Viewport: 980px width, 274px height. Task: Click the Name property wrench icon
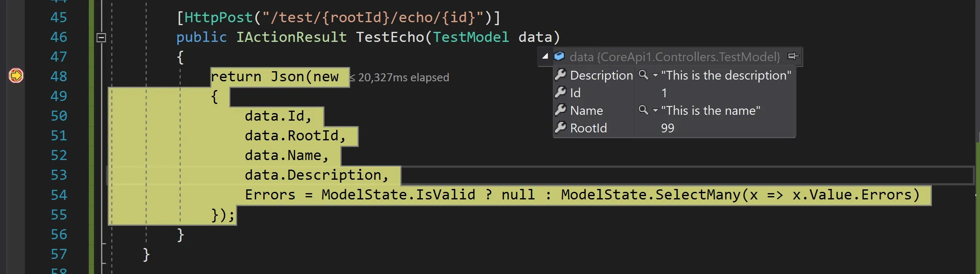point(560,110)
